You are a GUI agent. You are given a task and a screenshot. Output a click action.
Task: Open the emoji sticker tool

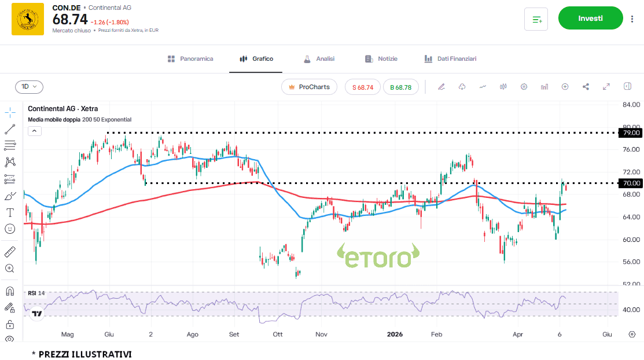pos(10,229)
